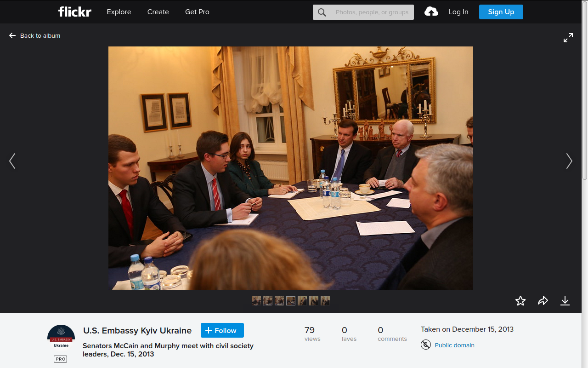Select the fourth thumbnail in the filmstrip
The image size is (588, 368).
pyautogui.click(x=291, y=301)
